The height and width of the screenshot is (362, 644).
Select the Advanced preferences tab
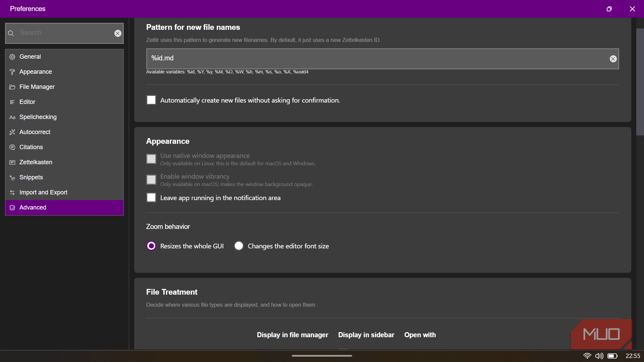tap(64, 207)
